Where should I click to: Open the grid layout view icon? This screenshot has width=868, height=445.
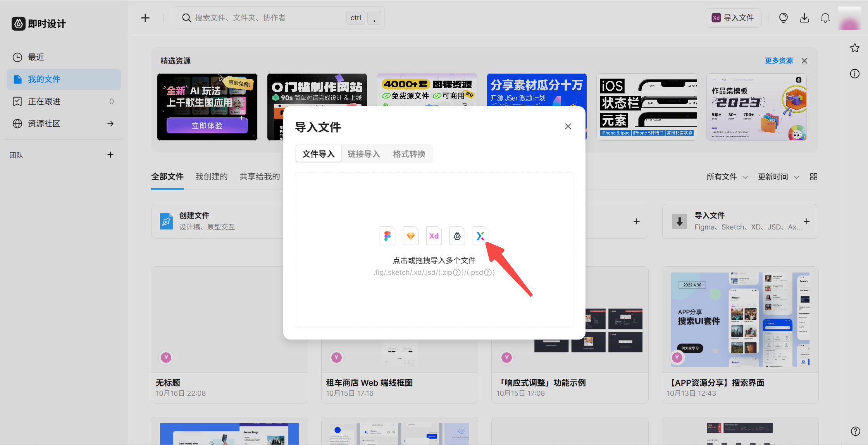813,176
